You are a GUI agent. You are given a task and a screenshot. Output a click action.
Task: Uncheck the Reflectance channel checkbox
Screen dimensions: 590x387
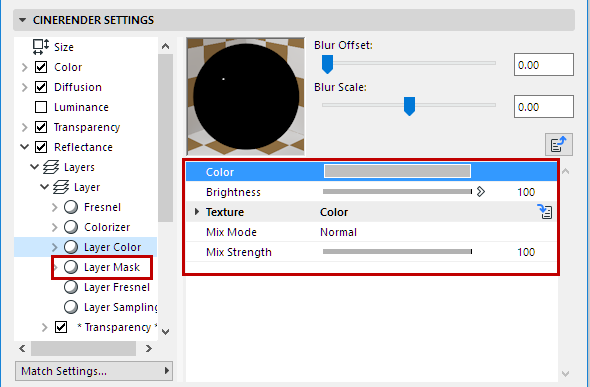pos(41,147)
